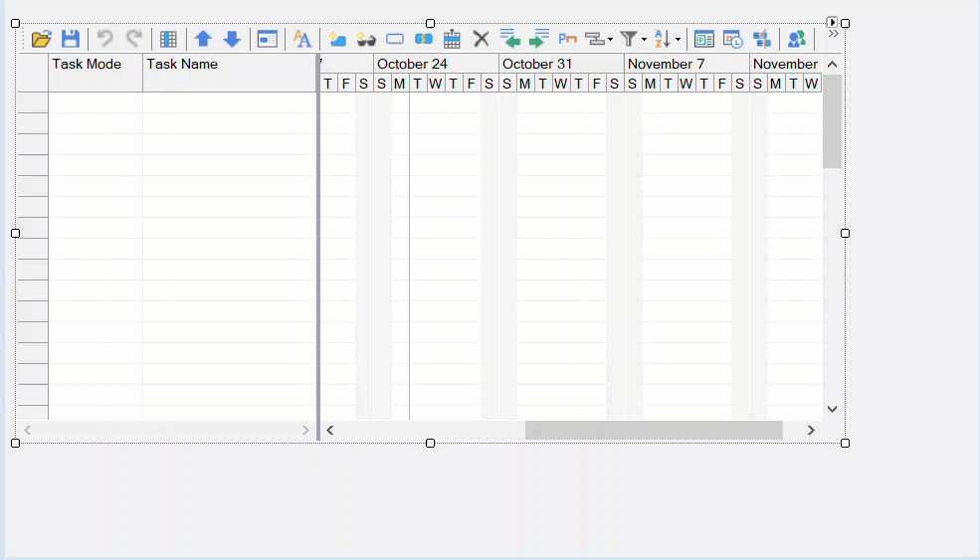Click the delete X icon in toolbar

coord(481,39)
